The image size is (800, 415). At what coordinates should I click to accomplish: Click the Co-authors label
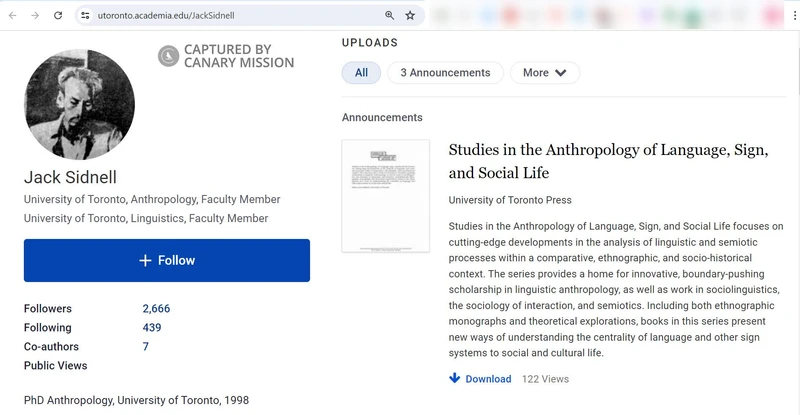click(x=52, y=346)
